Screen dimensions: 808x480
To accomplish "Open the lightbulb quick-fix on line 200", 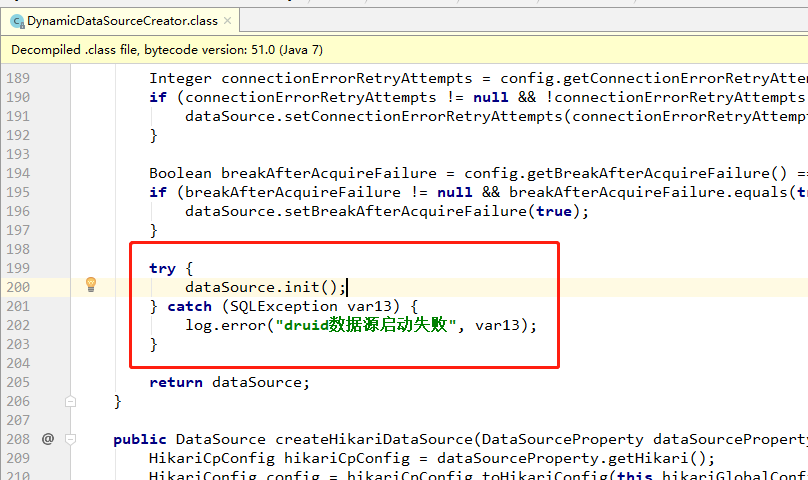I will click(91, 285).
